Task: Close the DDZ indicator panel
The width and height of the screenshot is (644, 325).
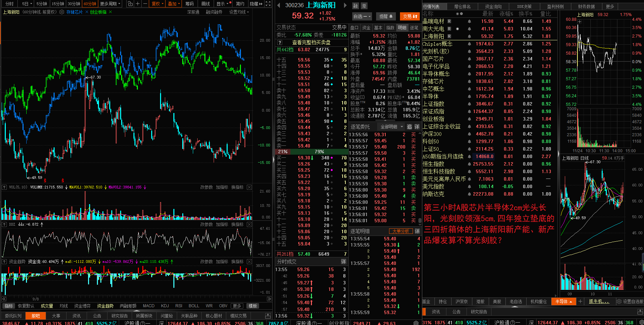Action: tap(249, 224)
